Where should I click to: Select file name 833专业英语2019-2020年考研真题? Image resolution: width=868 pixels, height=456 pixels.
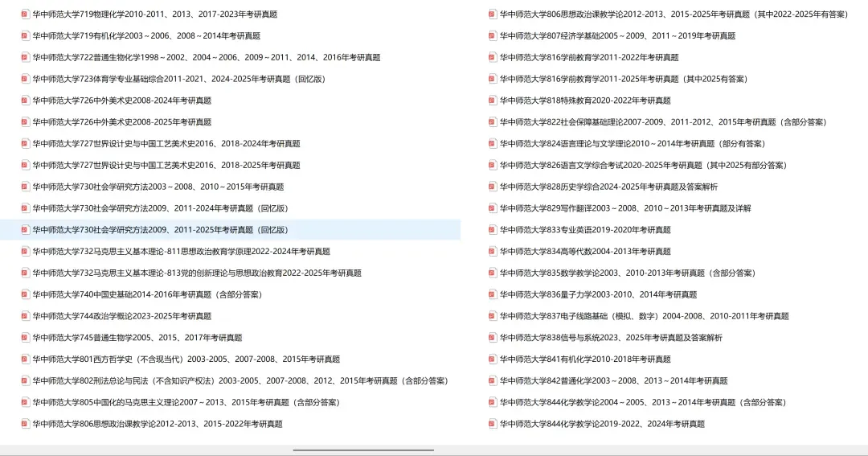point(585,230)
